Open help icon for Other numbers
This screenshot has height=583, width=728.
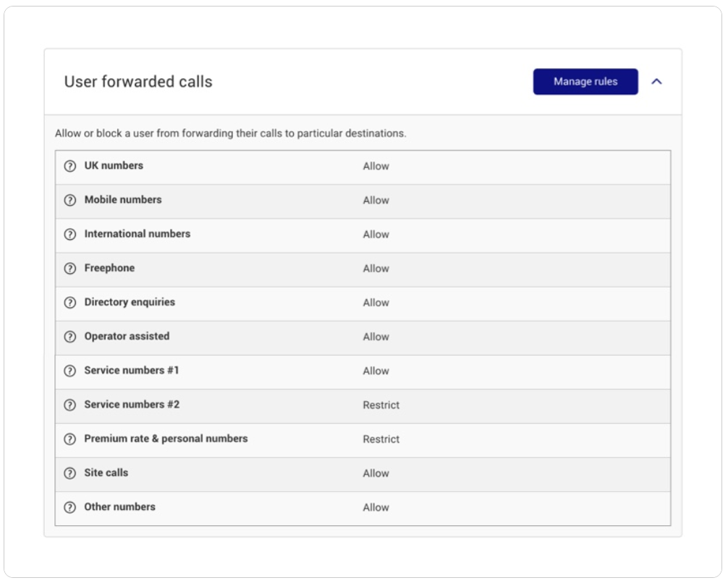[70, 507]
